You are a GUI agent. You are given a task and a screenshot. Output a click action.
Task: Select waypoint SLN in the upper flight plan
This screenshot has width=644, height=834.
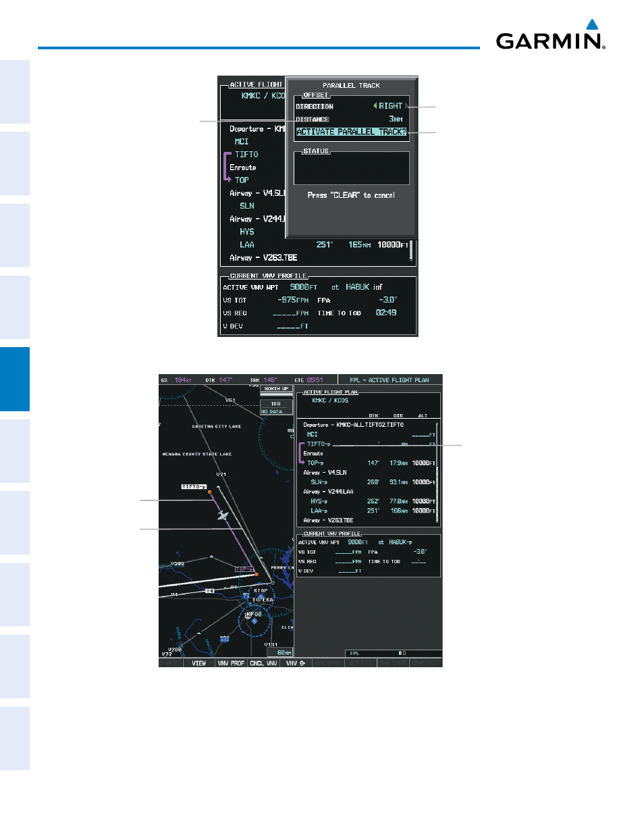247,206
